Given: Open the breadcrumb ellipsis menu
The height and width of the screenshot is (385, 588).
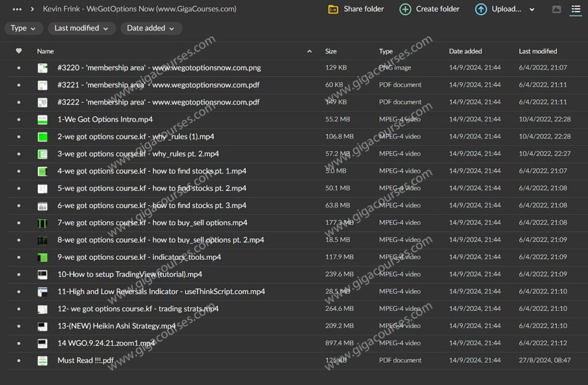Looking at the screenshot, I should [17, 9].
